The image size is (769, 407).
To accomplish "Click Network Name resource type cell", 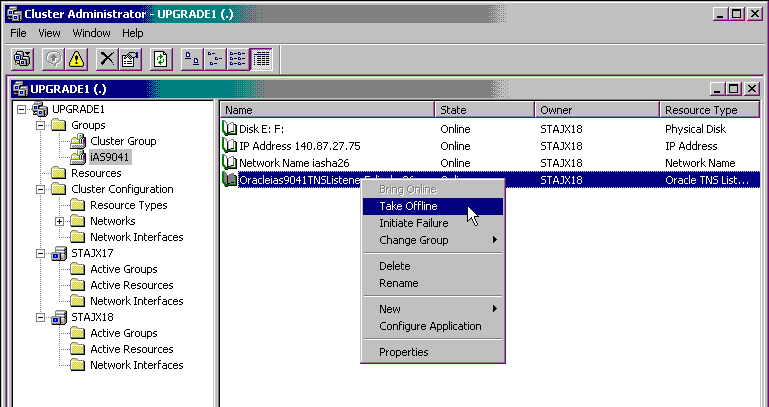I will pyautogui.click(x=700, y=163).
